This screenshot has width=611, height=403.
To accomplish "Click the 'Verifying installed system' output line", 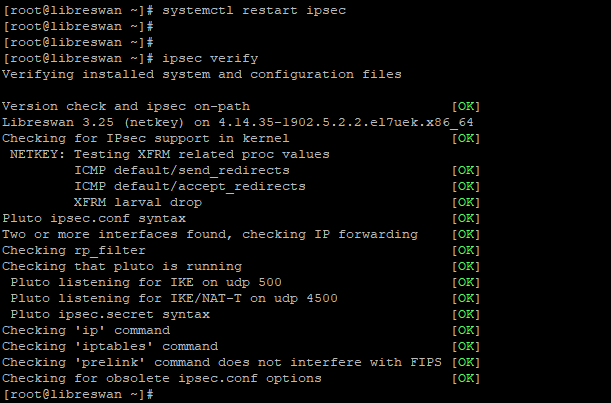I will coord(201,74).
